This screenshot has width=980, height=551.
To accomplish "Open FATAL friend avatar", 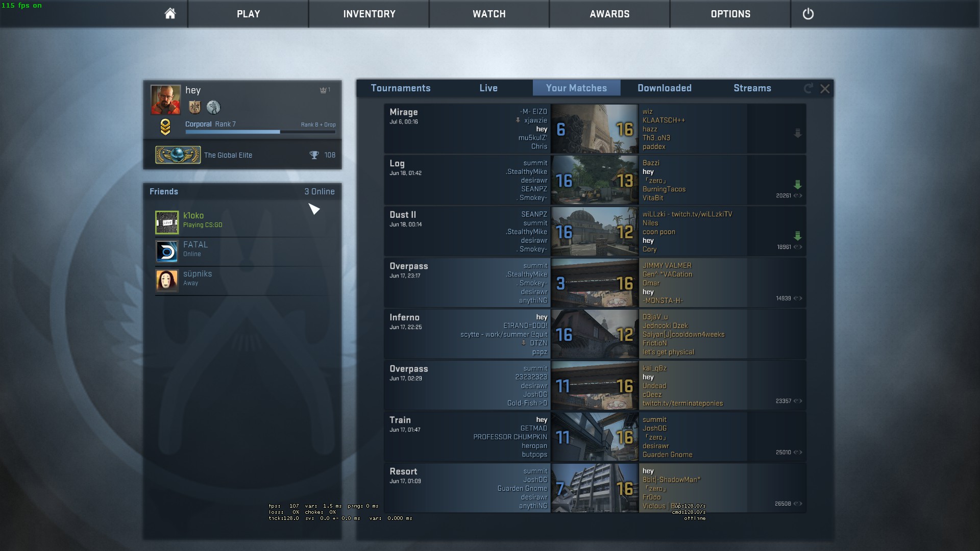I will pos(167,252).
